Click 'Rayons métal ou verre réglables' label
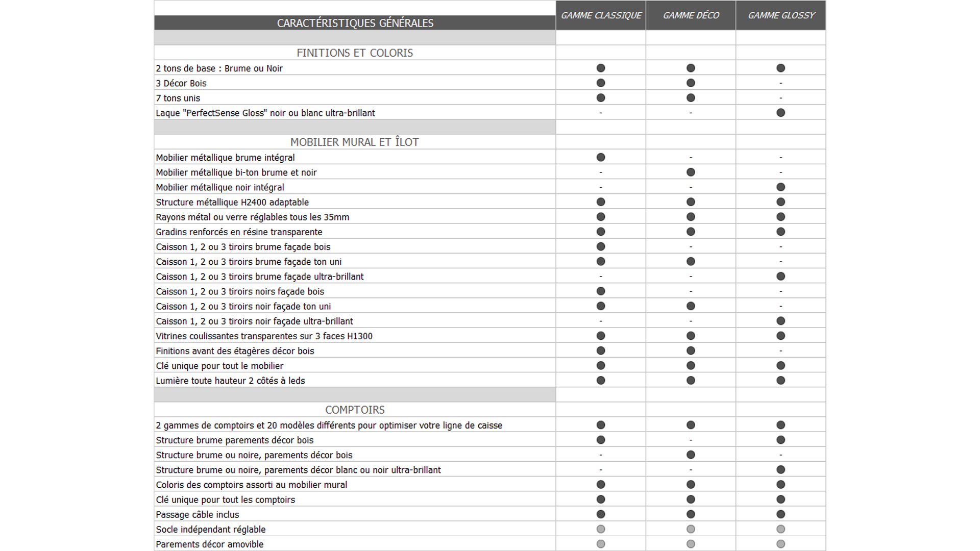This screenshot has height=551, width=980. point(253,217)
